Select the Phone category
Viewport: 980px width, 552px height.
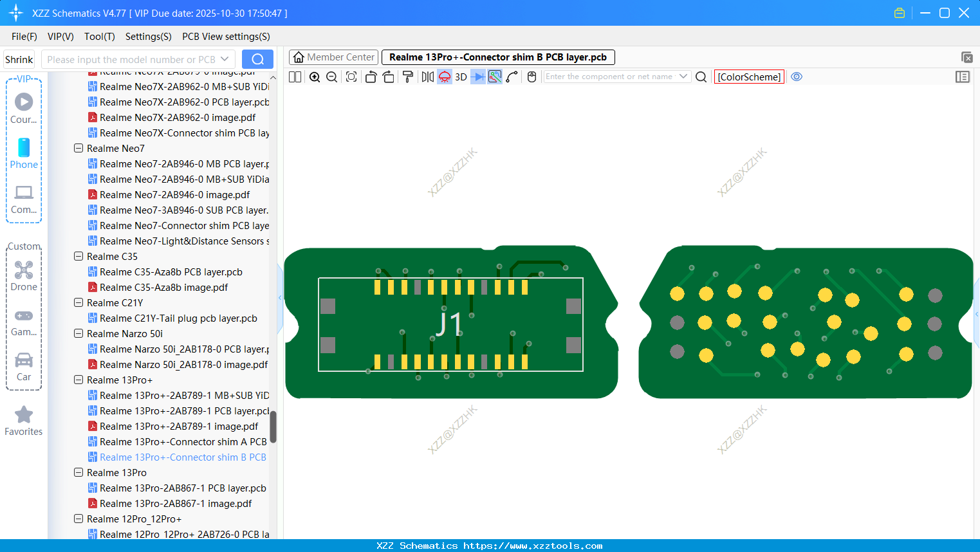point(24,154)
